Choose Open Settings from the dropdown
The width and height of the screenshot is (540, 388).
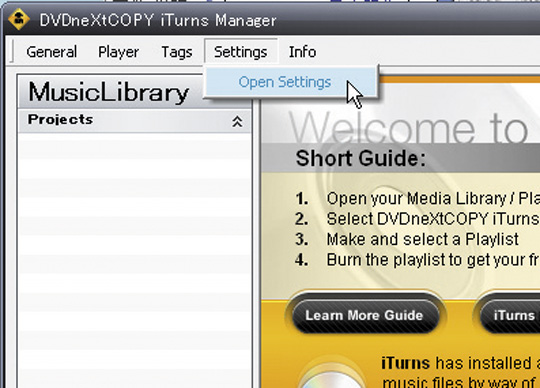290,82
